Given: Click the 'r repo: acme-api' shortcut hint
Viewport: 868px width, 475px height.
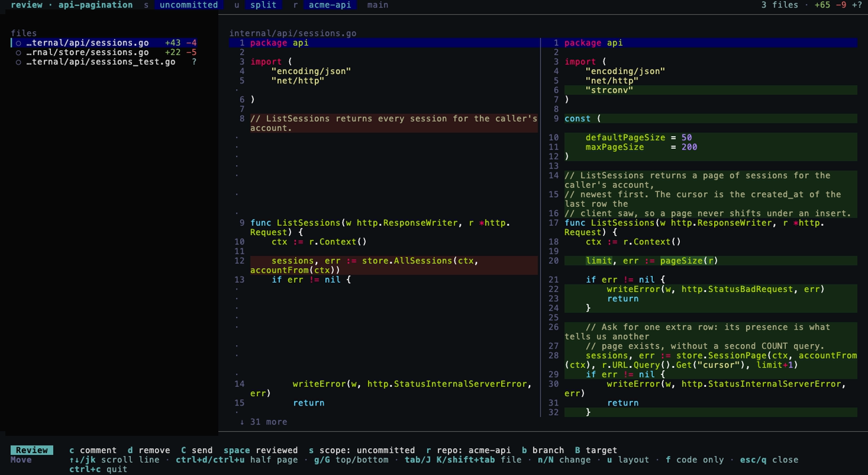Looking at the screenshot, I should [x=469, y=450].
